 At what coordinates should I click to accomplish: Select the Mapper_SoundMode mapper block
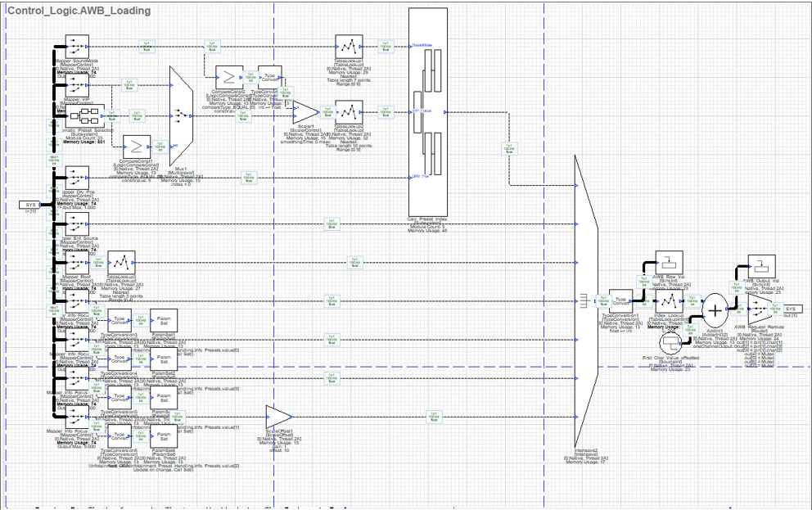77,47
